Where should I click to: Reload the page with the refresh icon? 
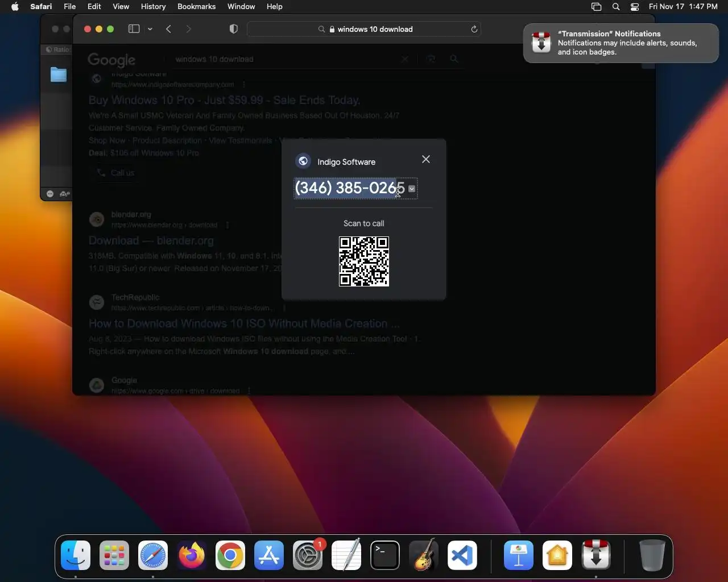click(x=474, y=29)
